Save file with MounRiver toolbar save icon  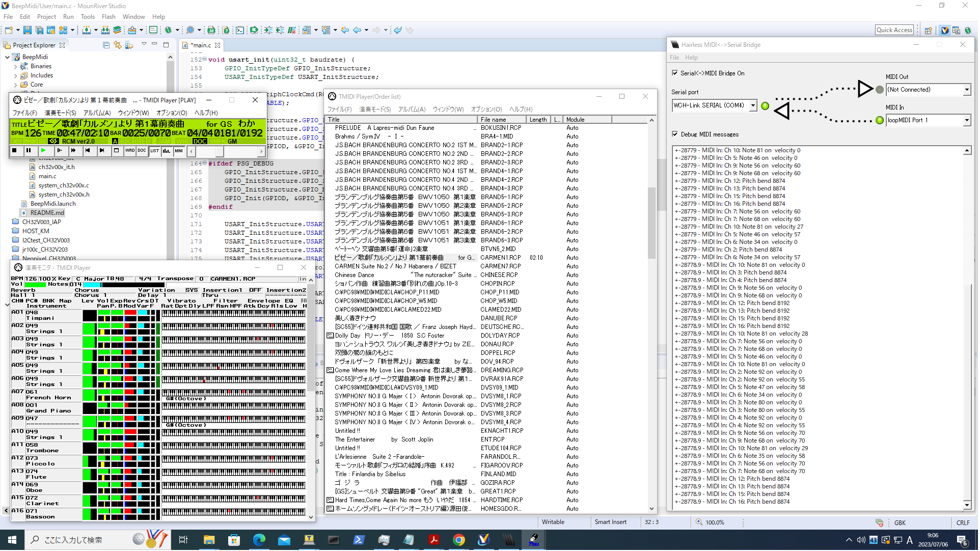[28, 31]
